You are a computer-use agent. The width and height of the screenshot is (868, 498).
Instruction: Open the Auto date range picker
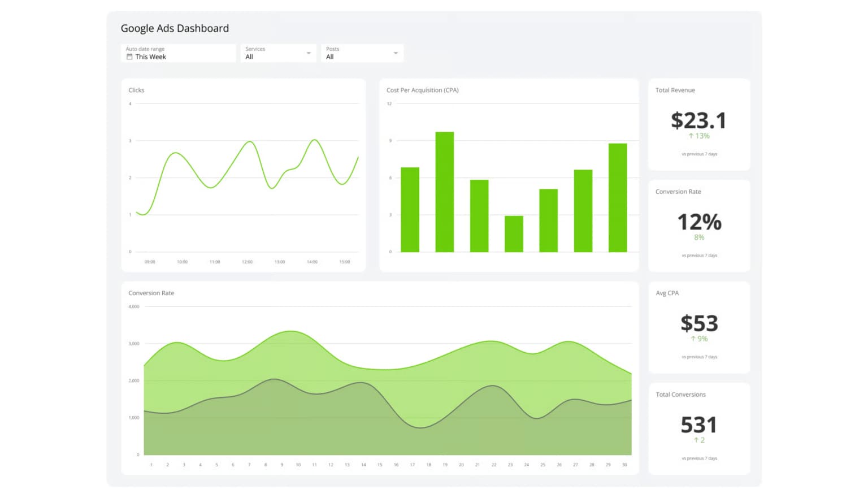click(x=178, y=53)
